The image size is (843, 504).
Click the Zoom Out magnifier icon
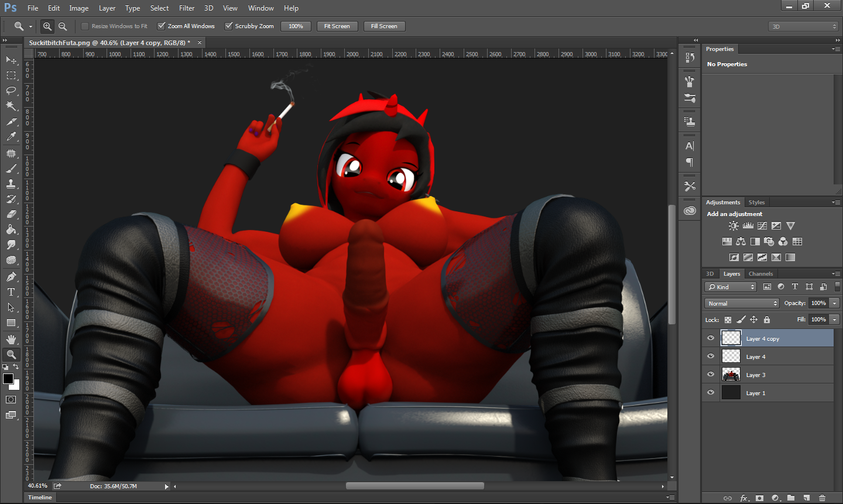[63, 26]
